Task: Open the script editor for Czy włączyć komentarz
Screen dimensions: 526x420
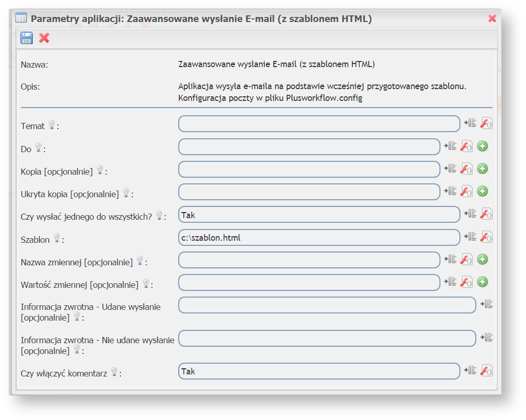Action: pos(486,371)
